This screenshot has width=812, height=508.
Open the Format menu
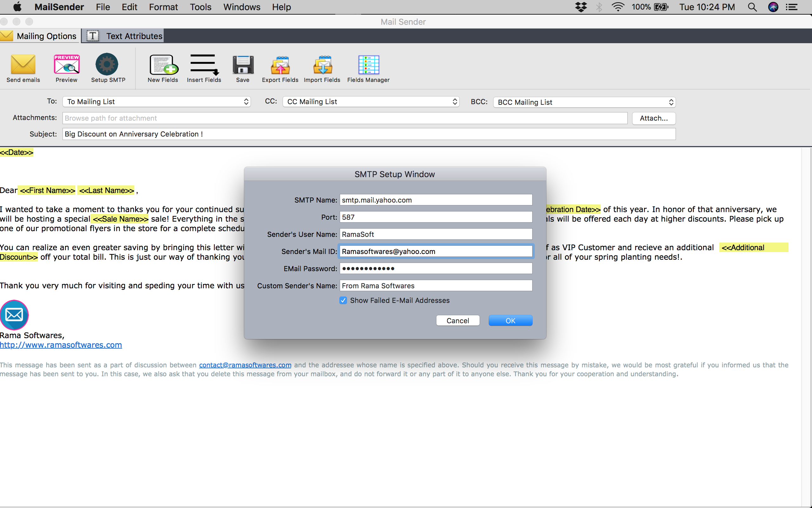[x=163, y=7]
